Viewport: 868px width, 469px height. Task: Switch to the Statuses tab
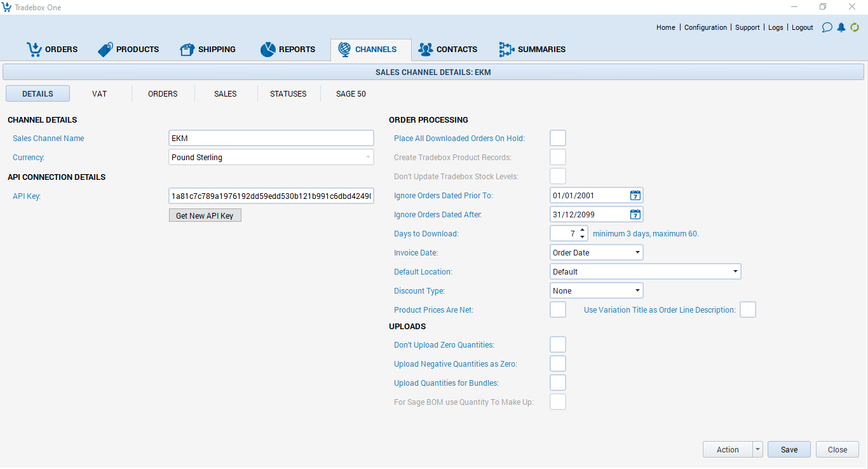coord(288,93)
